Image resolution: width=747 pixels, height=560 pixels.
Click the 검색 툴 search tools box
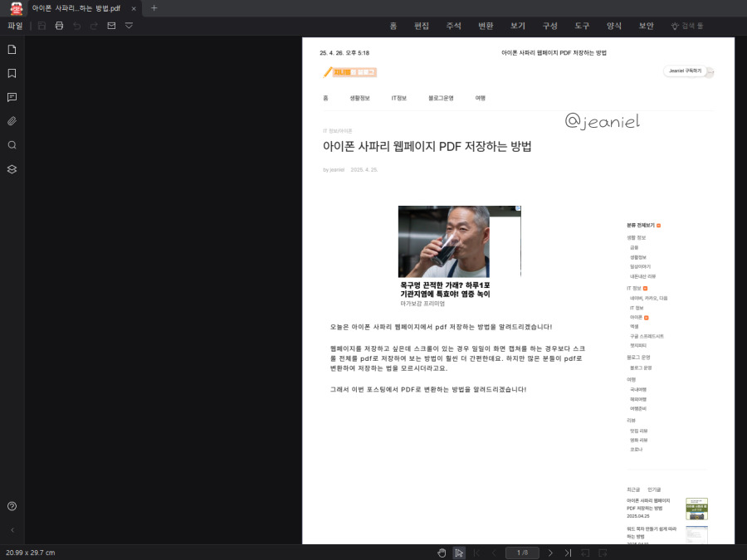click(x=687, y=26)
